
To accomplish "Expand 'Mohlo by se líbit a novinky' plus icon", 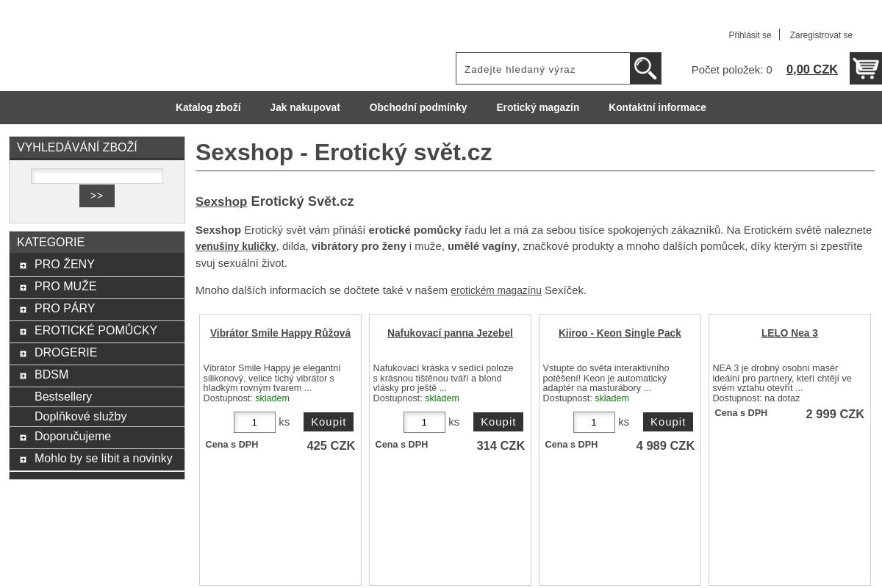I will (x=23, y=459).
